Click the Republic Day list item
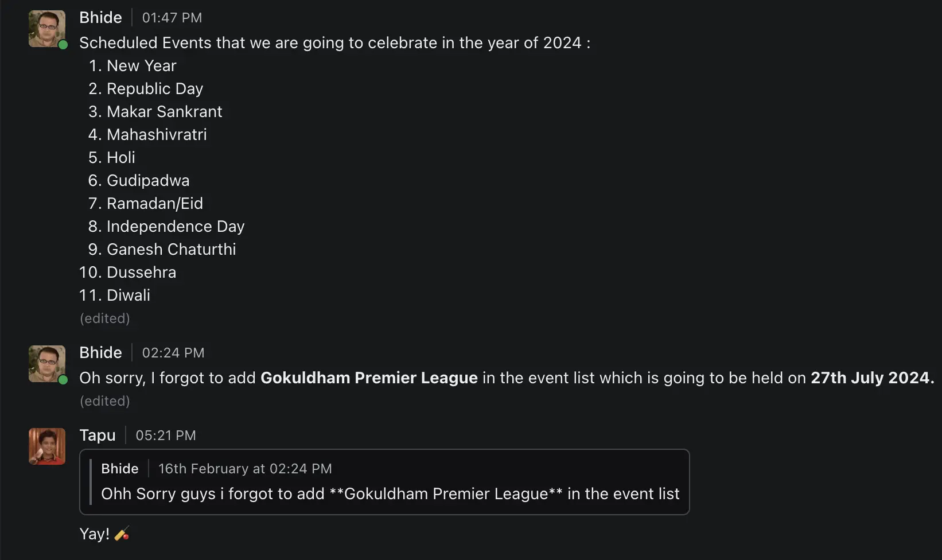 coord(154,89)
